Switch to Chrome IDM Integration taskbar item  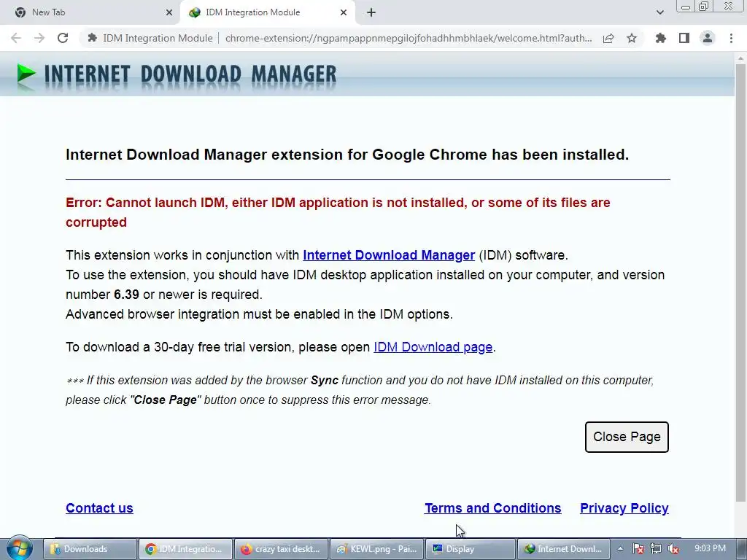coord(185,549)
